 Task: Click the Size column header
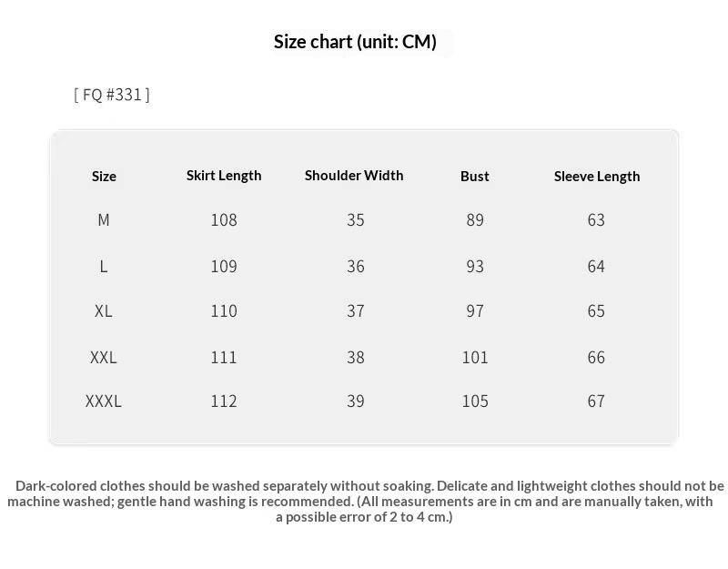[104, 177]
